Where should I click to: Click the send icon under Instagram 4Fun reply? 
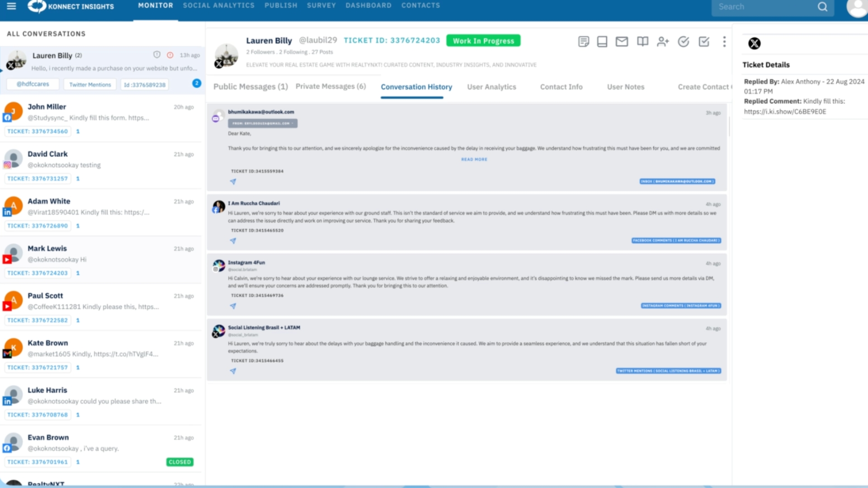click(x=233, y=306)
